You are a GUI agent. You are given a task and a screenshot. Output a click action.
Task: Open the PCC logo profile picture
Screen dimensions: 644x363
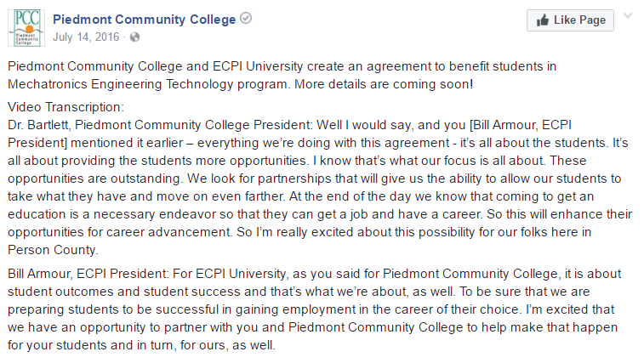click(x=26, y=28)
